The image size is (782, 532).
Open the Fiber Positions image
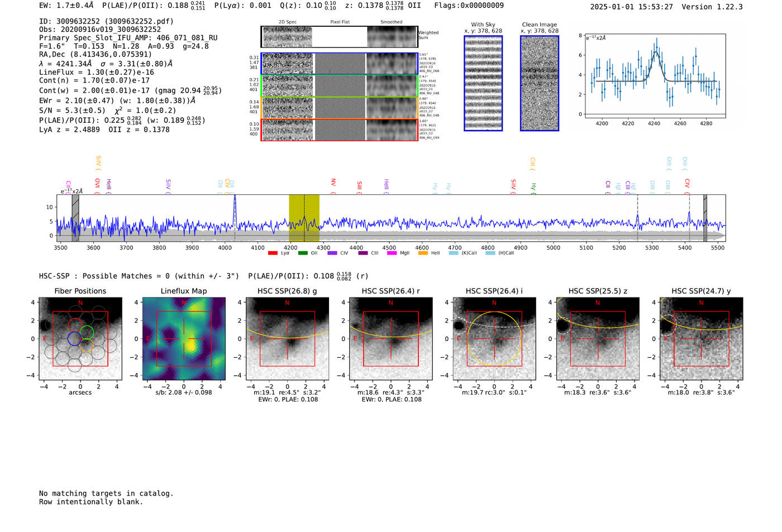click(x=80, y=338)
